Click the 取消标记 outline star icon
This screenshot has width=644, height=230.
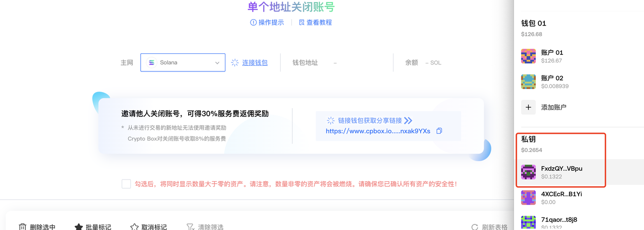134,227
